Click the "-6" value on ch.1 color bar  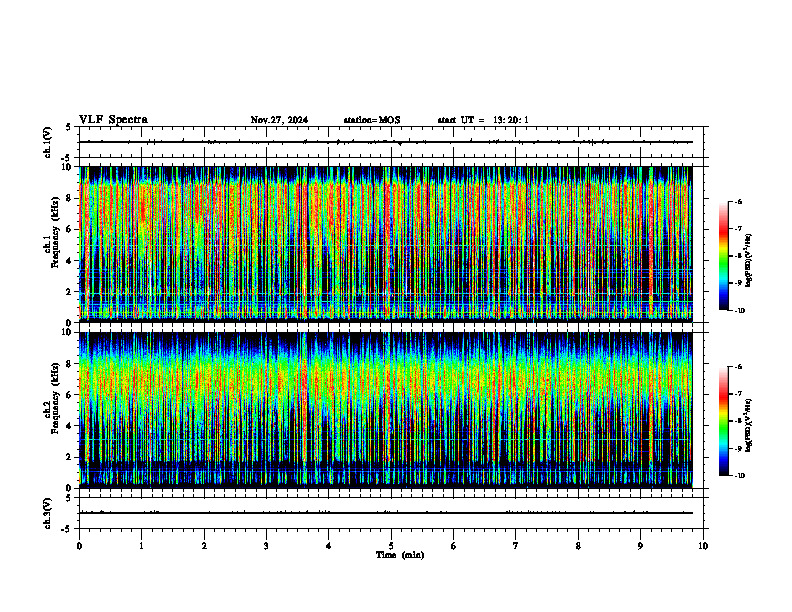737,201
